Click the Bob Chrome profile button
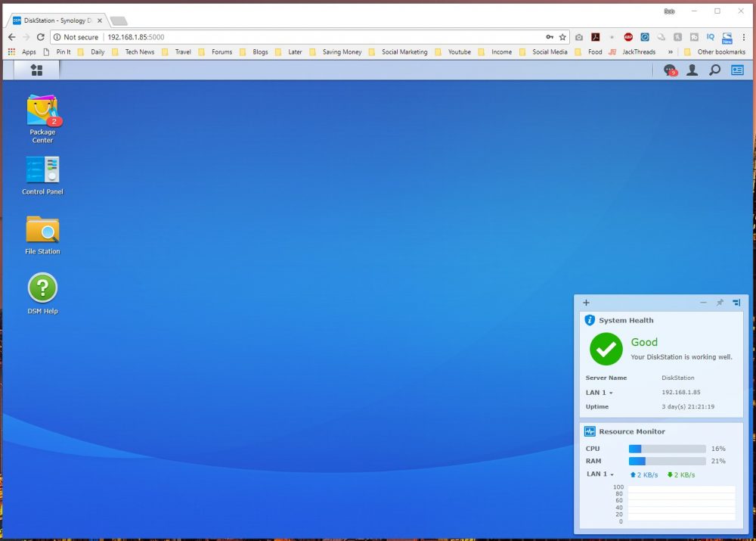The width and height of the screenshot is (756, 541). (x=669, y=11)
